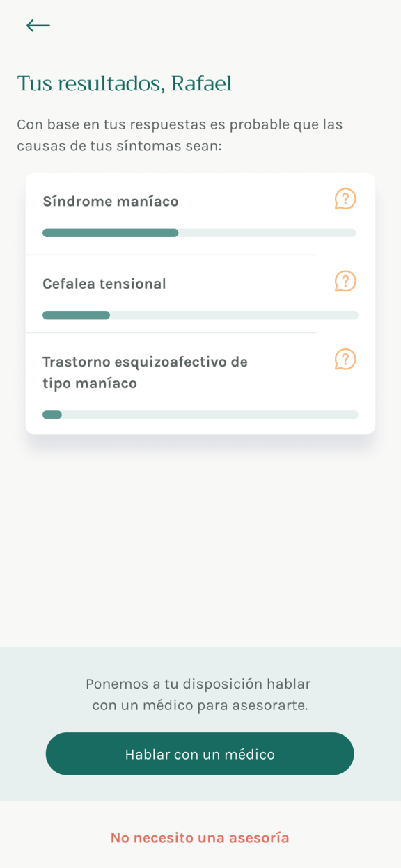Screen dimensions: 401x868
Task: Choose No necesito una asesoría
Action: tap(200, 837)
